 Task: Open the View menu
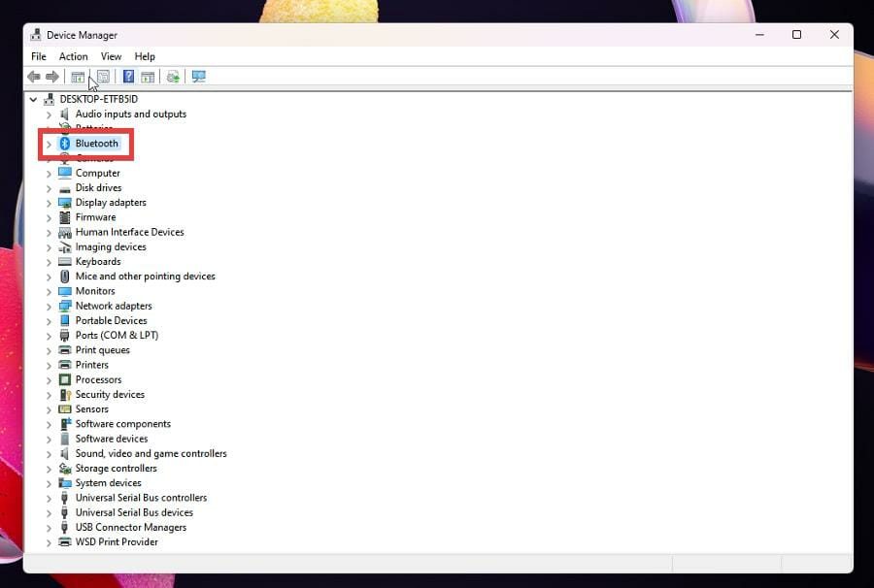point(111,56)
